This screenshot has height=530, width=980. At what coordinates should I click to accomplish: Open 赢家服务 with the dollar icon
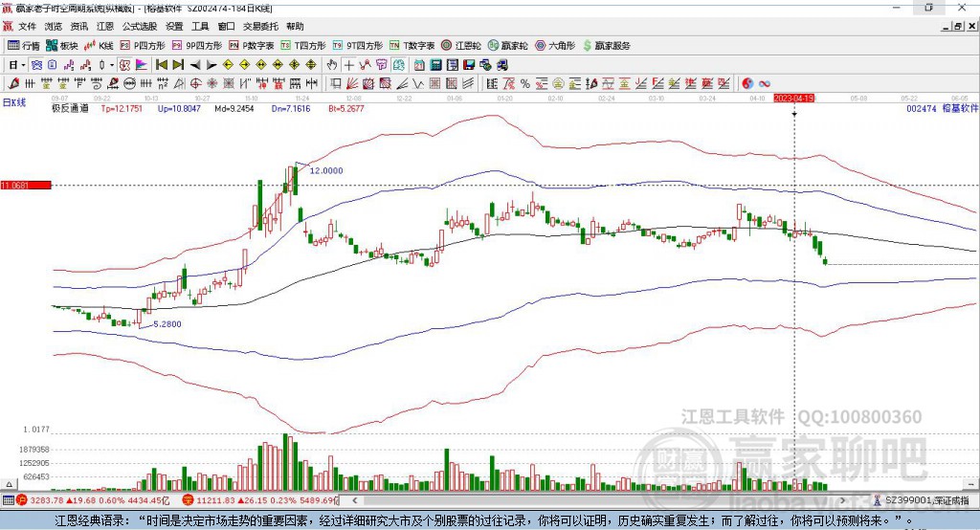[x=606, y=46]
